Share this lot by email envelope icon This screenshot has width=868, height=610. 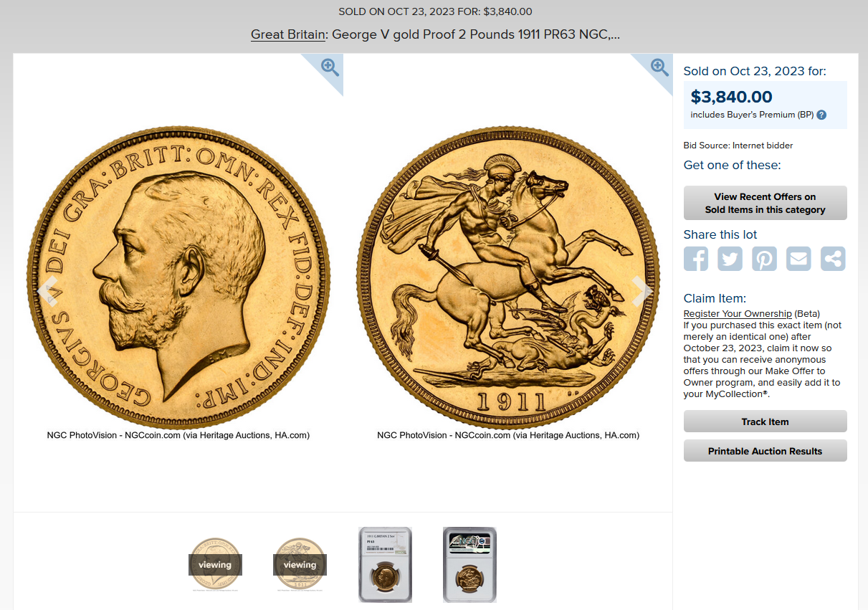click(798, 259)
